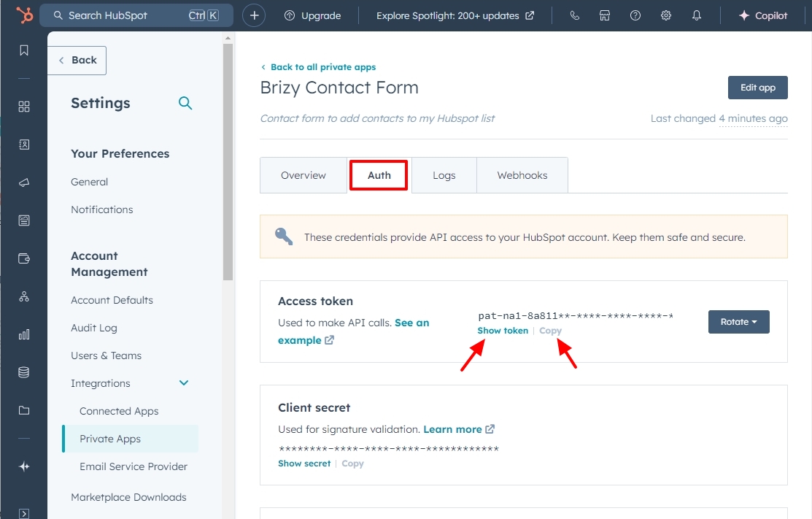This screenshot has height=519, width=812.
Task: Open Explore Spotlight 200+ updates link
Action: pos(455,15)
